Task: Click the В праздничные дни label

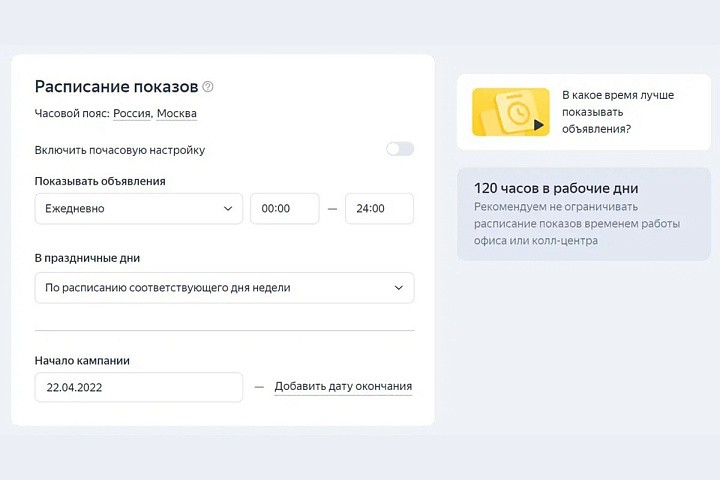Action: tap(87, 258)
